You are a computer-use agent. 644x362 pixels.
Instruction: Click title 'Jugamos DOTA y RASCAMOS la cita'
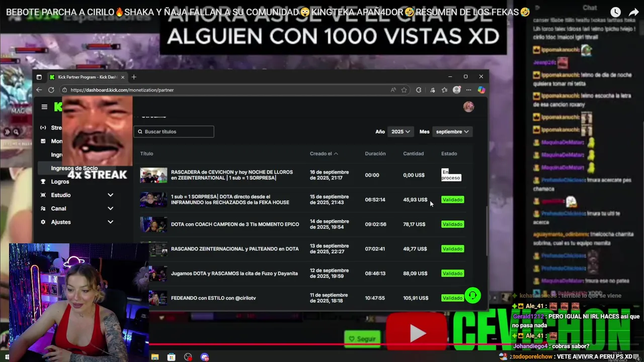coord(234,274)
